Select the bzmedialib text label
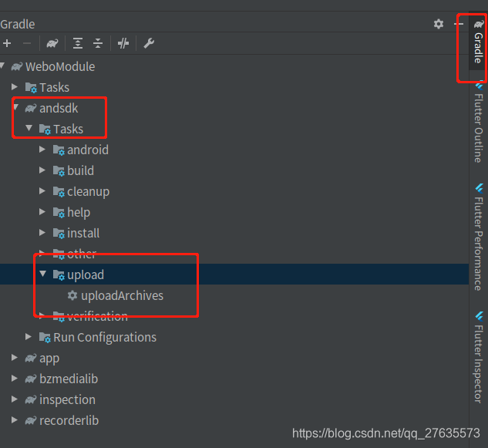This screenshot has height=448, width=488. click(69, 379)
